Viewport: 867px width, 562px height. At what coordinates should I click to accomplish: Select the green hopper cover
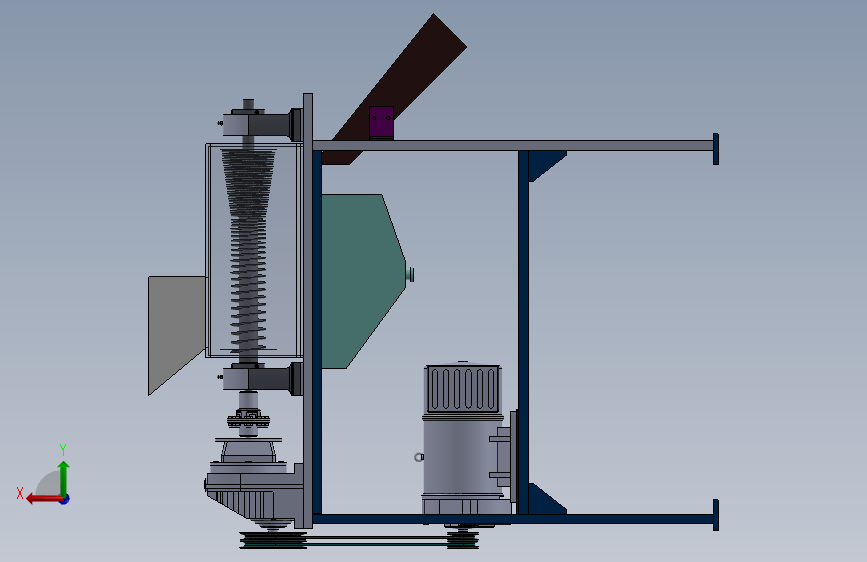click(362, 279)
